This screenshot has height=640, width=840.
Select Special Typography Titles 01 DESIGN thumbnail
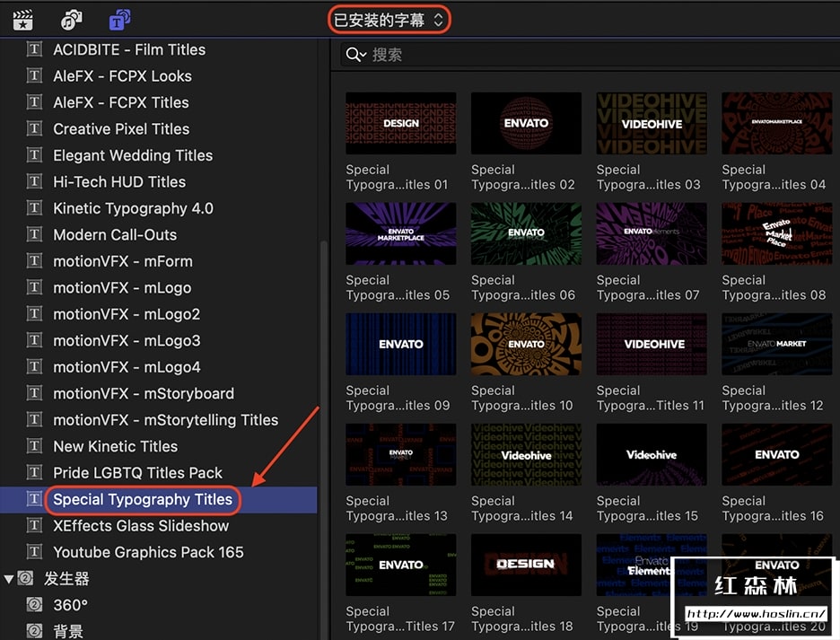tap(401, 123)
